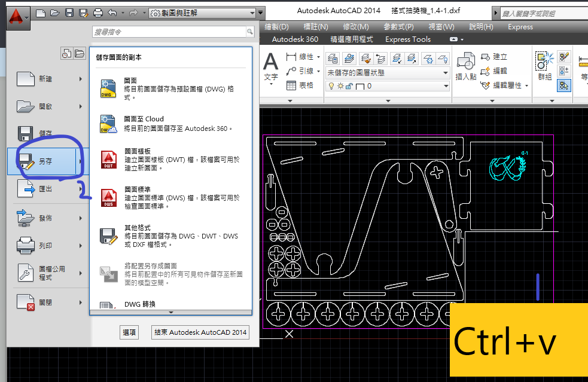Choose 圖面 save as DWG option
This screenshot has height=382, width=588.
click(x=171, y=89)
